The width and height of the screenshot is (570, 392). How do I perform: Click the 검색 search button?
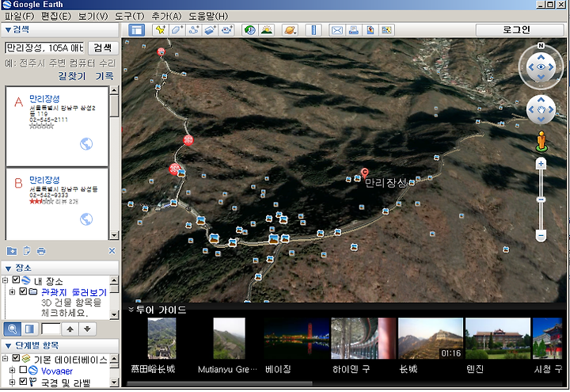click(103, 48)
